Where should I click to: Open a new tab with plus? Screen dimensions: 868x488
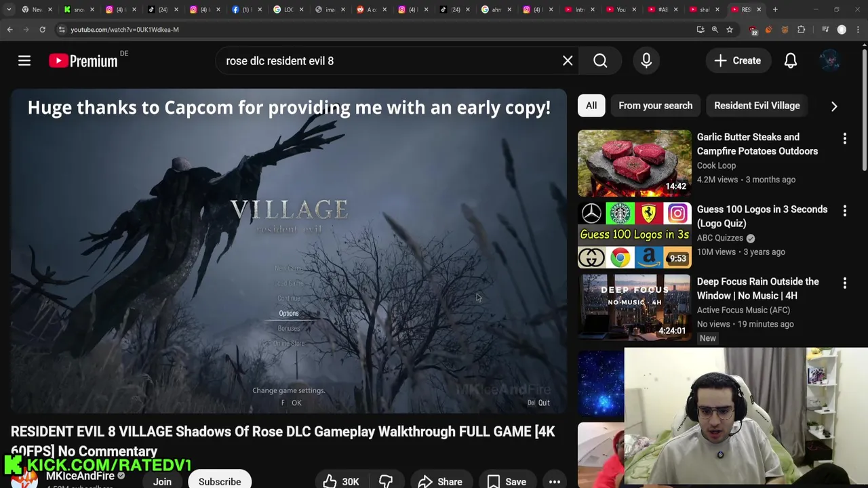tap(776, 9)
